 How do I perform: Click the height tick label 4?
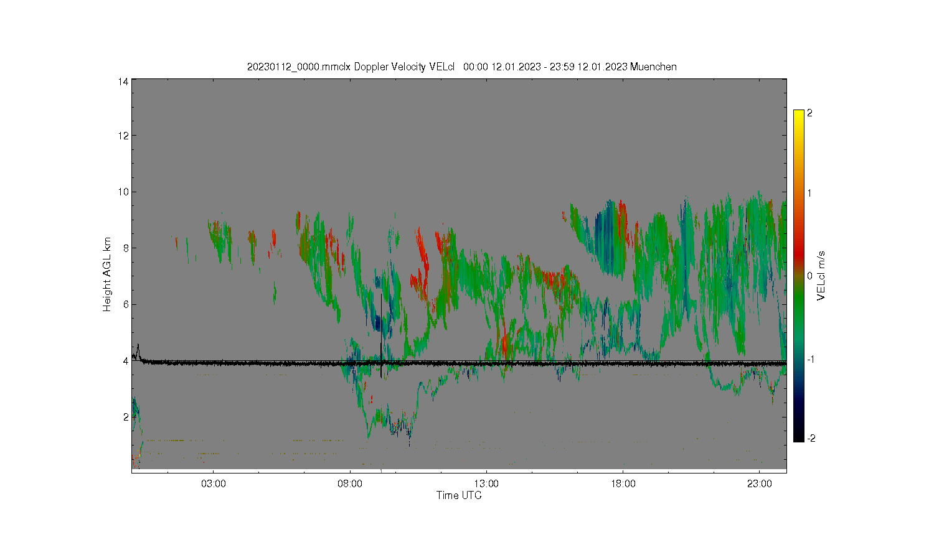click(x=126, y=360)
